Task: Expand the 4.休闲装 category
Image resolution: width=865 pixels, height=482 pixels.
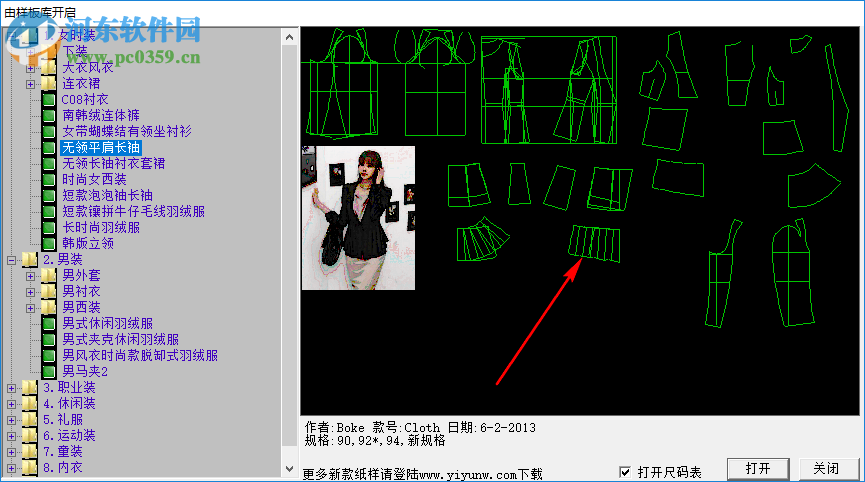Action: (11, 404)
